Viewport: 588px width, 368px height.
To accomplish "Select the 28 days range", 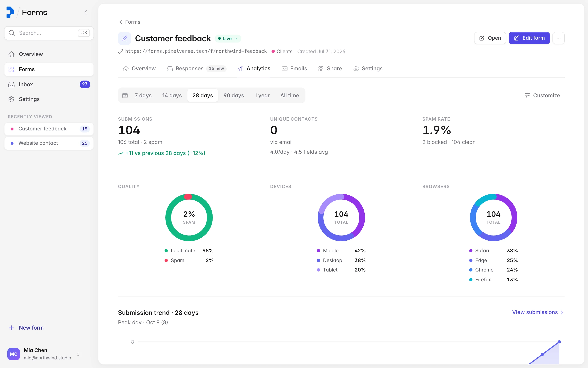I will tap(203, 95).
